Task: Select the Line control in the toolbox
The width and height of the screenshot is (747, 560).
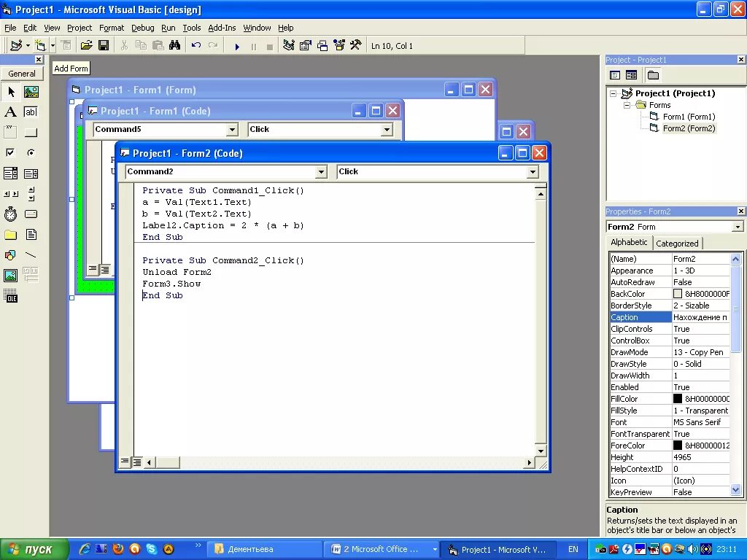Action: pyautogui.click(x=31, y=255)
